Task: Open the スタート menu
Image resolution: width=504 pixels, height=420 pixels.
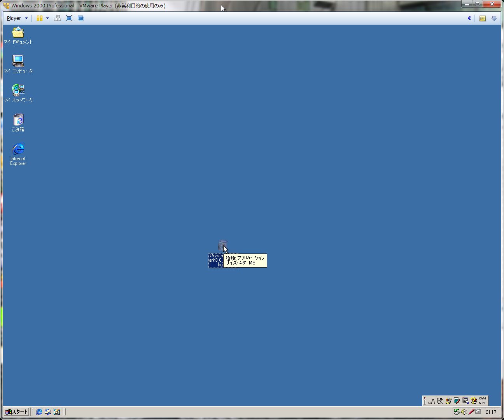Action: pos(17,412)
